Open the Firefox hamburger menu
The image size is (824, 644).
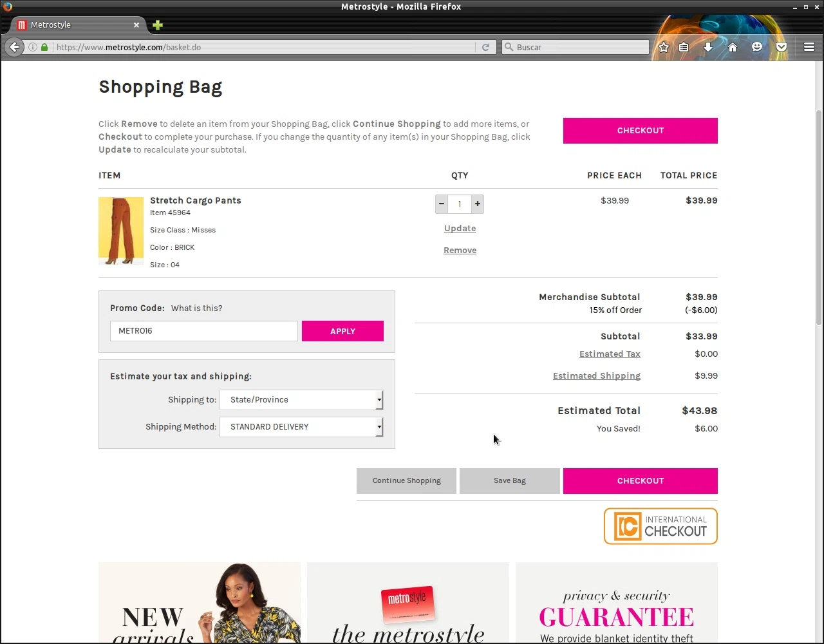(x=809, y=47)
